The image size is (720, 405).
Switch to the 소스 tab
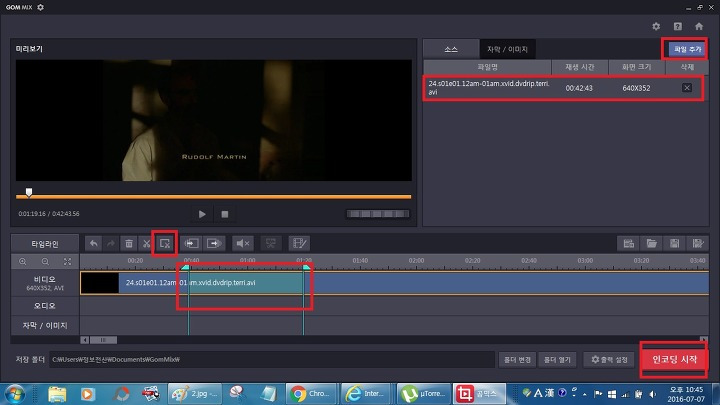tap(451, 49)
